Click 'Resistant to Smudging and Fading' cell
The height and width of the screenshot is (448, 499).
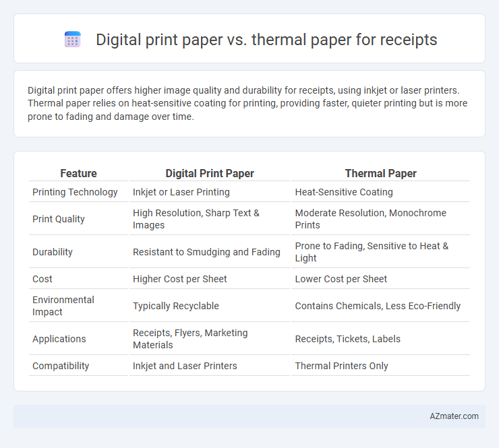click(206, 252)
